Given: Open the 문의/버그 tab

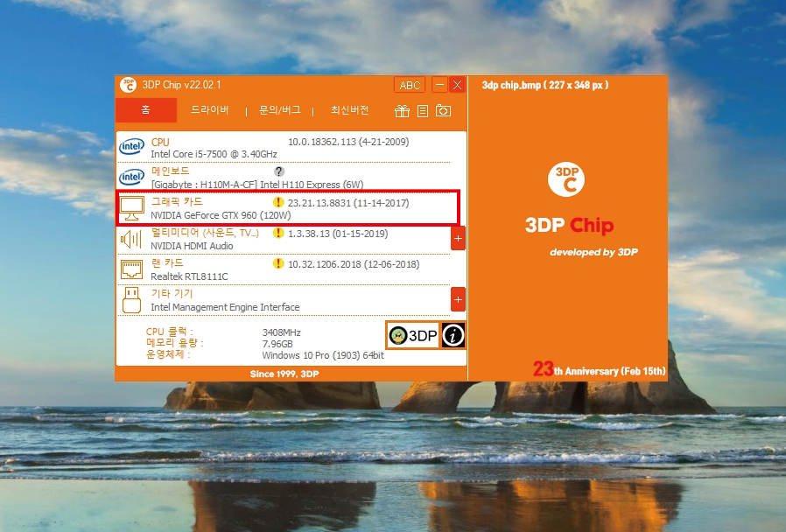Looking at the screenshot, I should click(x=280, y=109).
